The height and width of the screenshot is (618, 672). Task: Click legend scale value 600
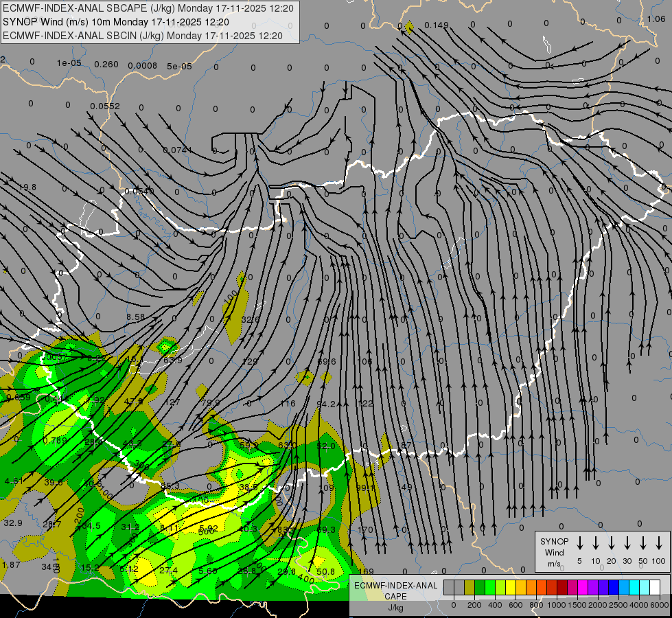[x=515, y=605]
